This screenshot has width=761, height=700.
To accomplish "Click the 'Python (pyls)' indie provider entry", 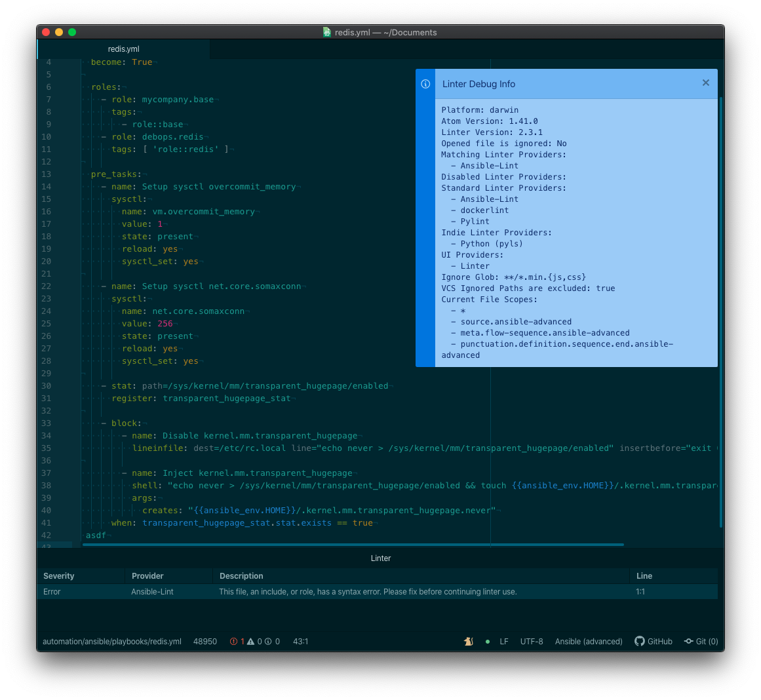I will coord(492,244).
